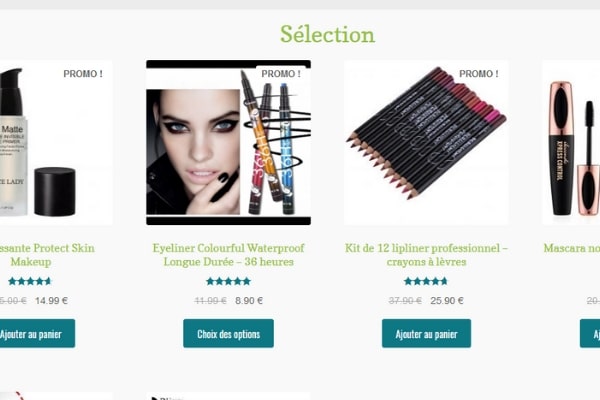
Task: Open the Xpress Control mascara product image
Action: pos(571,142)
